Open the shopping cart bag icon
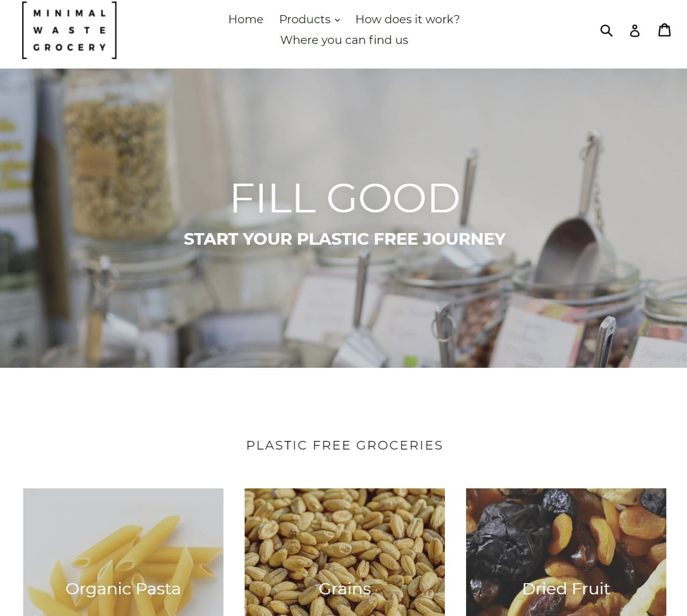 tap(664, 30)
